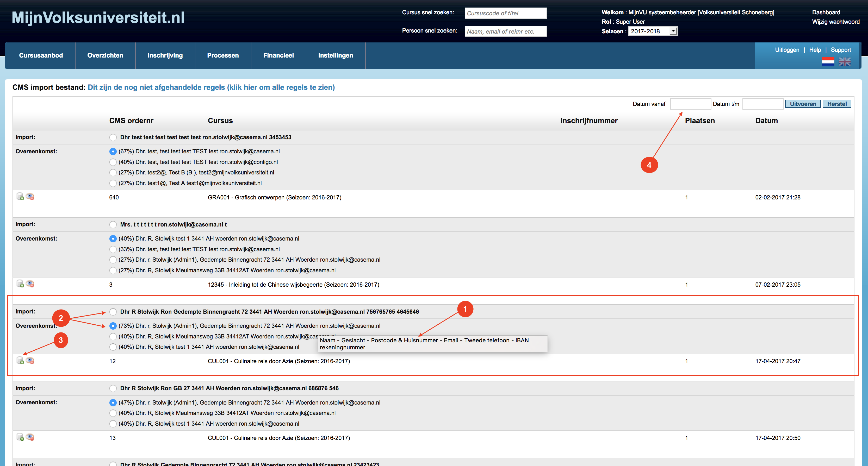Click database-add icon for order 3
This screenshot has height=466, width=868.
(20, 284)
